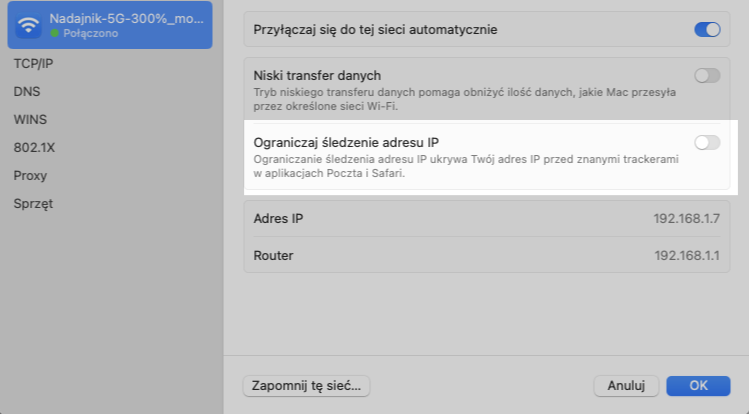Disable automatic joining of this network
The height and width of the screenshot is (414, 749).
[x=707, y=30]
